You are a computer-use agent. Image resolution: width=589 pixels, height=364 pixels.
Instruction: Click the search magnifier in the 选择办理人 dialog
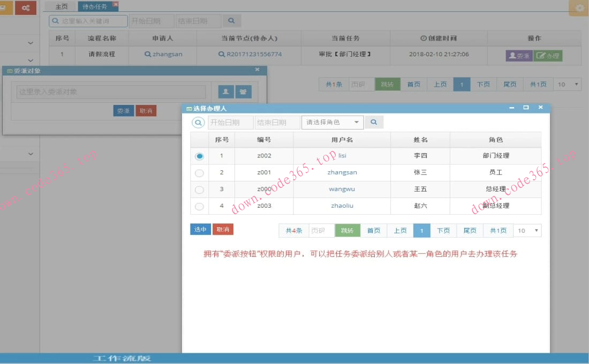click(374, 122)
